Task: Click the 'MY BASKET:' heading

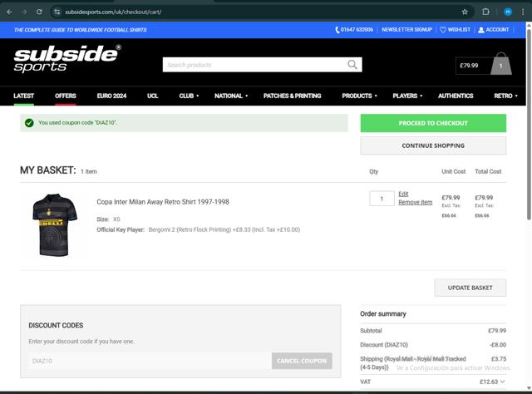Action: point(48,170)
